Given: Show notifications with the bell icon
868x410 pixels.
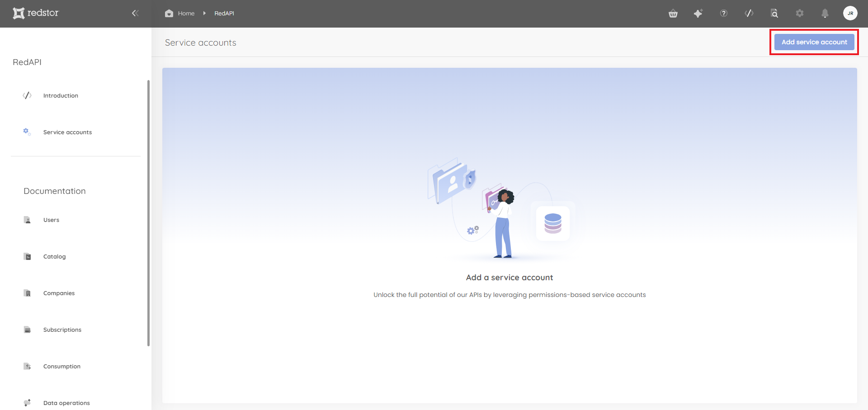Looking at the screenshot, I should pos(825,14).
